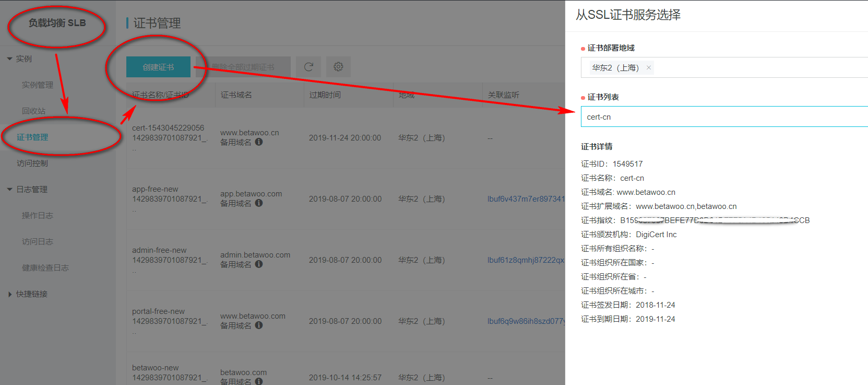Show backup domain info for www.betawoo.cn
Screen dimensions: 868x385
click(x=259, y=142)
